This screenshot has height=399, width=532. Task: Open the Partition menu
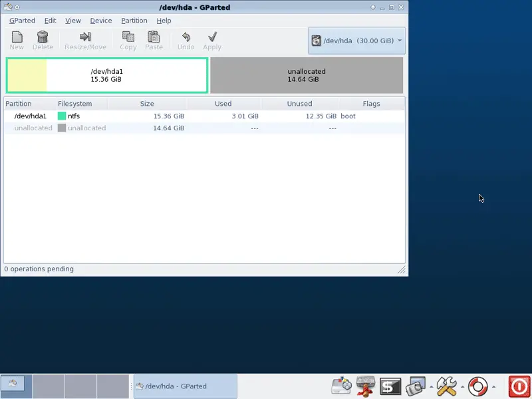coord(134,21)
